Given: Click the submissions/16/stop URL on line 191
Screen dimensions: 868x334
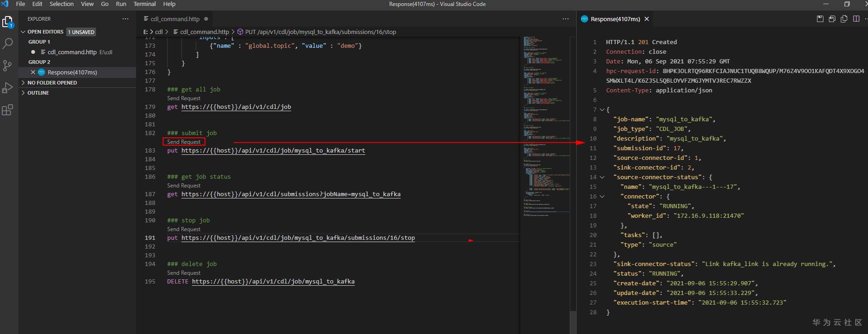Looking at the screenshot, I should tap(298, 238).
